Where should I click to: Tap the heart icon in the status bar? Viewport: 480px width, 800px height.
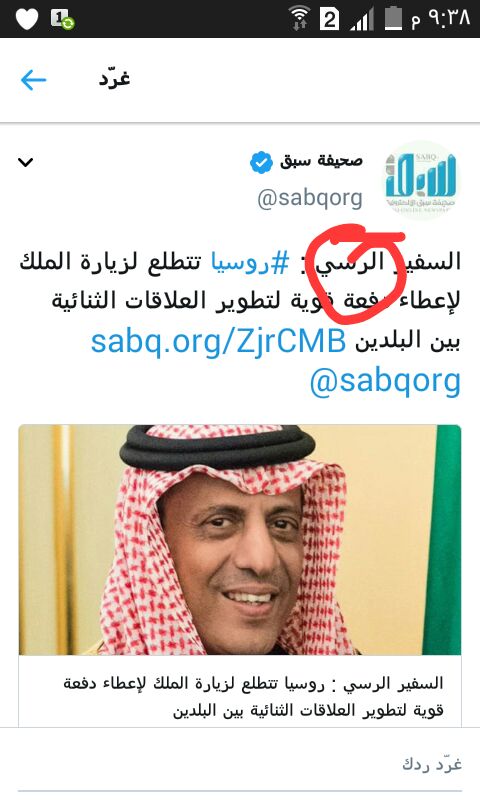[27, 19]
